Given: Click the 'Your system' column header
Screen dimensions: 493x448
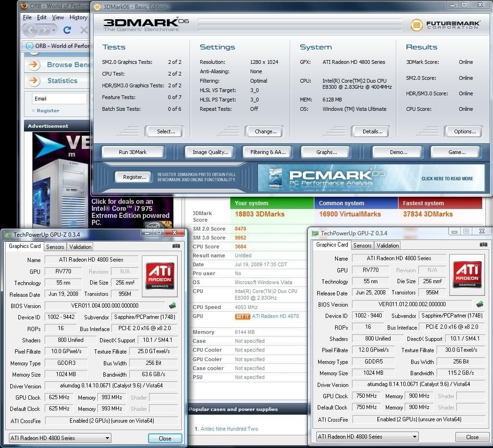Looking at the screenshot, I should (x=272, y=203).
